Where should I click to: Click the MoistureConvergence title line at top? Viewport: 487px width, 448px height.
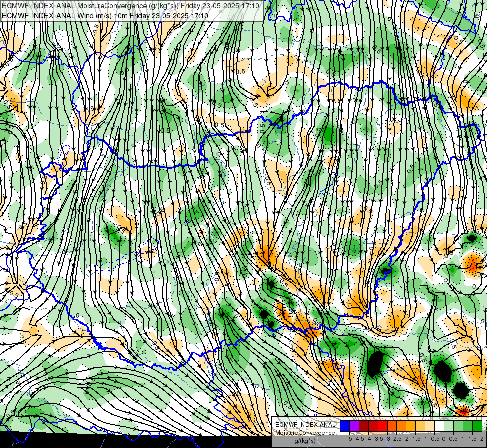pyautogui.click(x=130, y=6)
